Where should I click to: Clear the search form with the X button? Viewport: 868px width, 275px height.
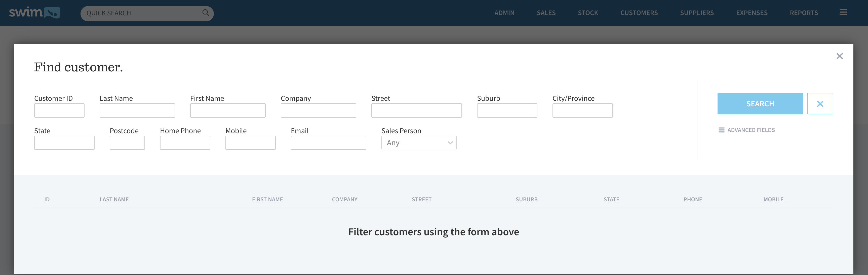[x=820, y=104]
